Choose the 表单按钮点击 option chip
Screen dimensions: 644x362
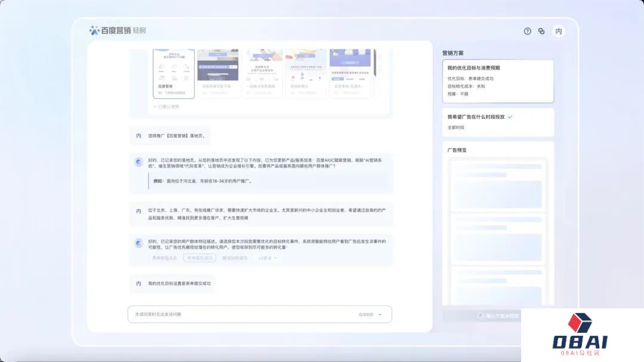[165, 258]
